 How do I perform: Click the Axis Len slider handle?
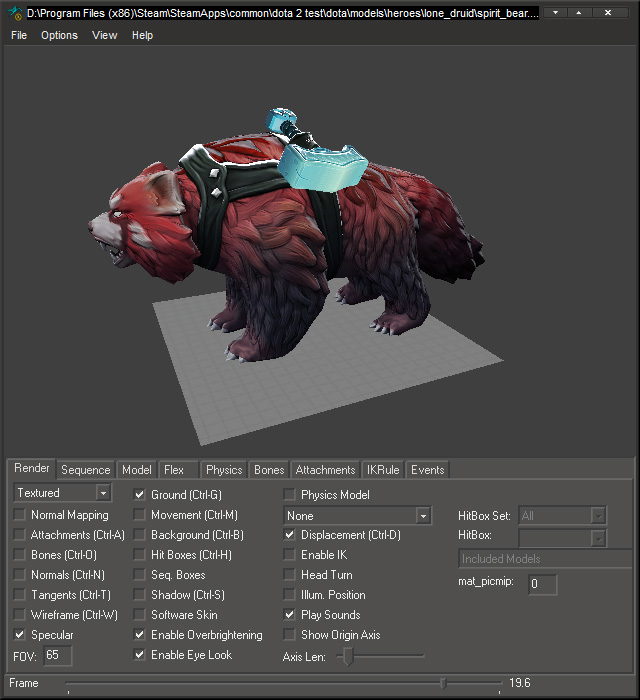(348, 656)
